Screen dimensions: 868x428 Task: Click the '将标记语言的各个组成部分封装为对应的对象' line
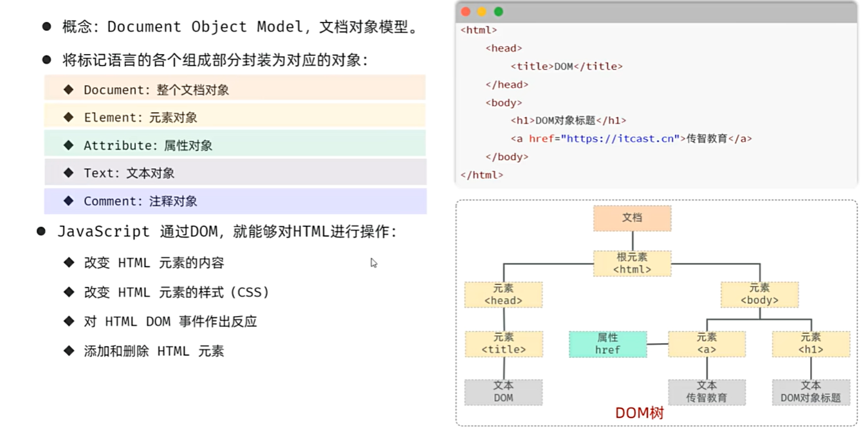point(205,60)
